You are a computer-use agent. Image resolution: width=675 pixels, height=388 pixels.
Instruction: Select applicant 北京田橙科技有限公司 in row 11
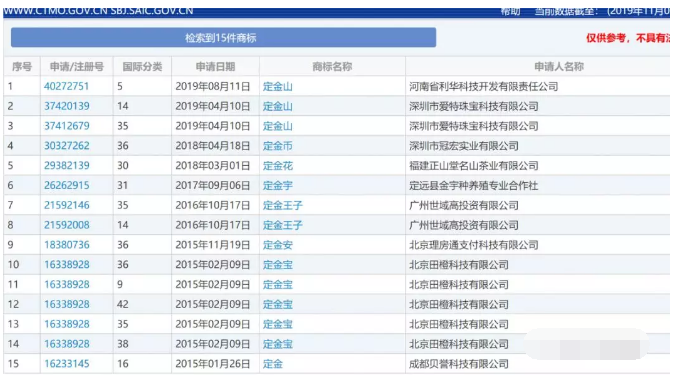458,284
